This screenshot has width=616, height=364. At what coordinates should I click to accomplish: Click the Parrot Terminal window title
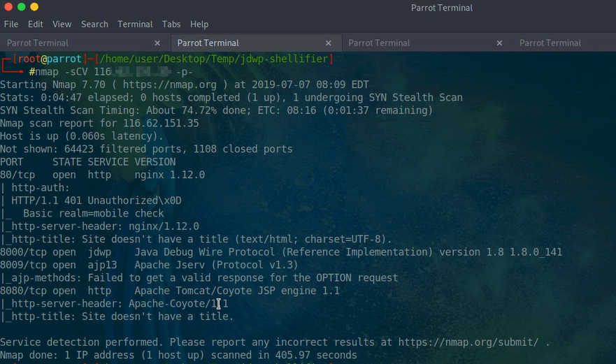tap(442, 8)
